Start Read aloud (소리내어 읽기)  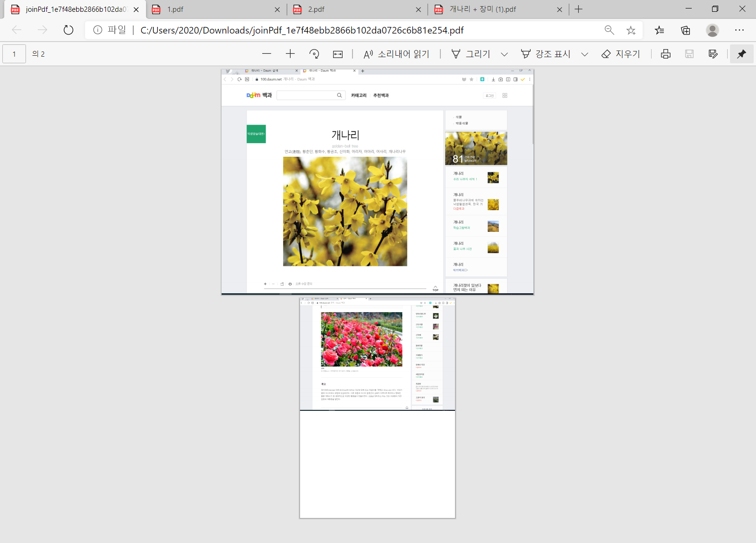[396, 54]
